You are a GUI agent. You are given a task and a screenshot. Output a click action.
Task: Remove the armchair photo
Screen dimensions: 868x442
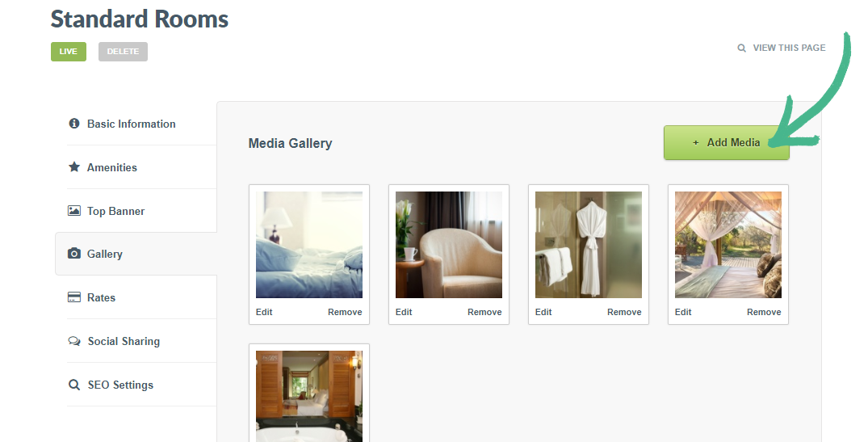tap(484, 312)
